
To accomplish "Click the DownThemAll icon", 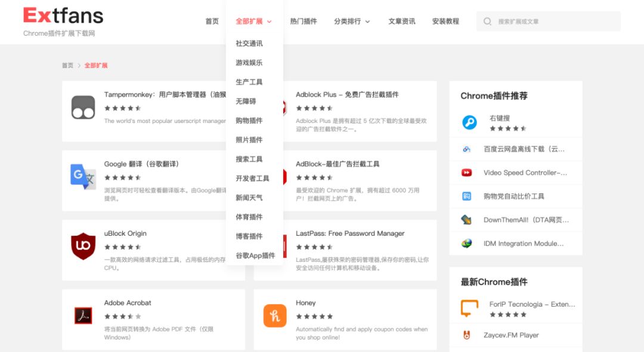I will [x=466, y=220].
